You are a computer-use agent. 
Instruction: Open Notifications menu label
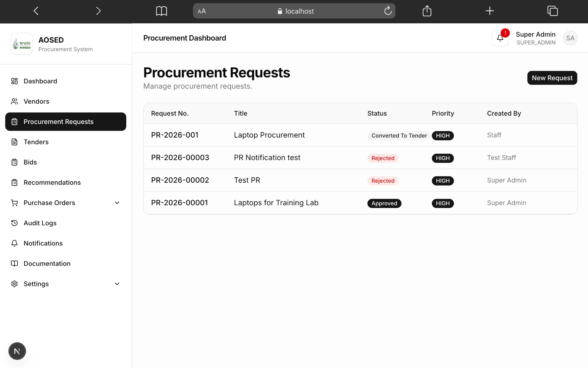[x=43, y=243]
